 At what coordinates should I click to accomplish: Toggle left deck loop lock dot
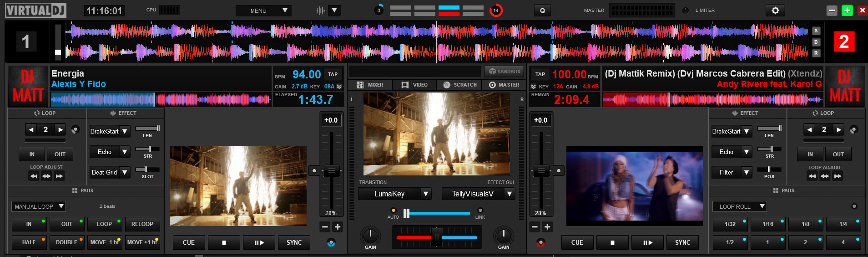76,130
